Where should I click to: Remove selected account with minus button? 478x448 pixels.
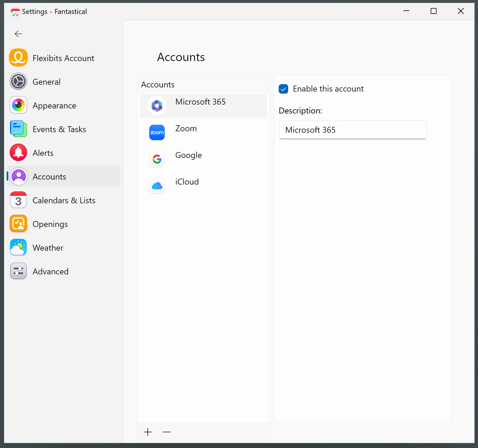coord(167,432)
